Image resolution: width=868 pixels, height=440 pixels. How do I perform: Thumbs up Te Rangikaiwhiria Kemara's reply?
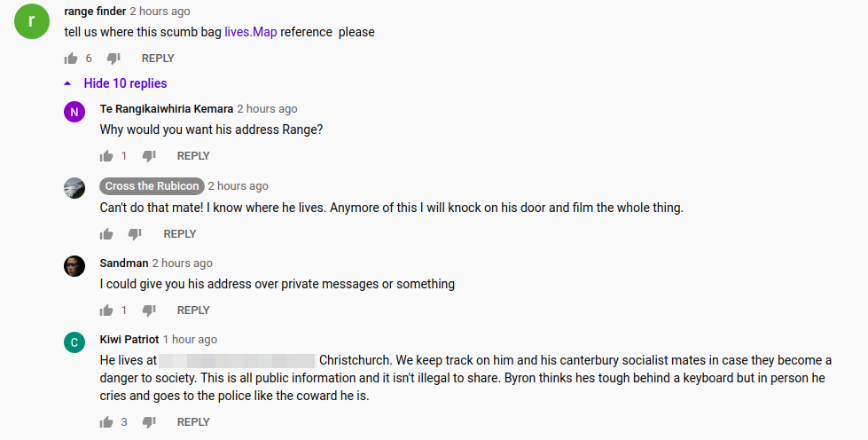tap(106, 156)
